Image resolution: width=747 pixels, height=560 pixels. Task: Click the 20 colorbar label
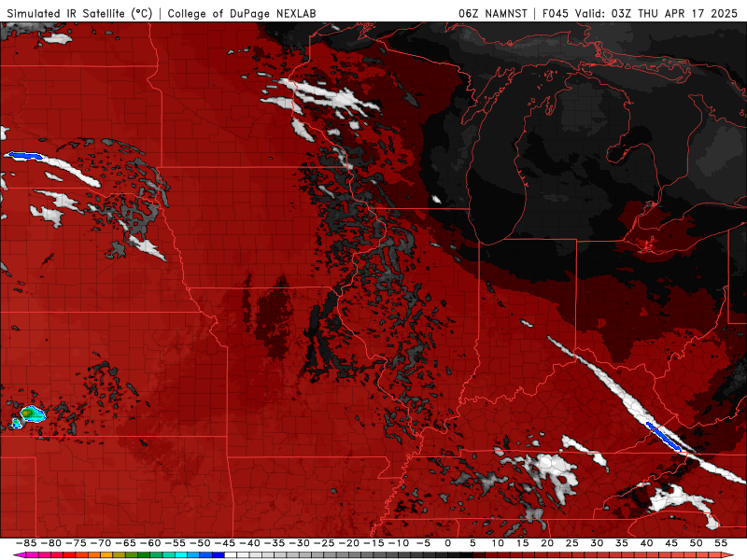[547, 543]
